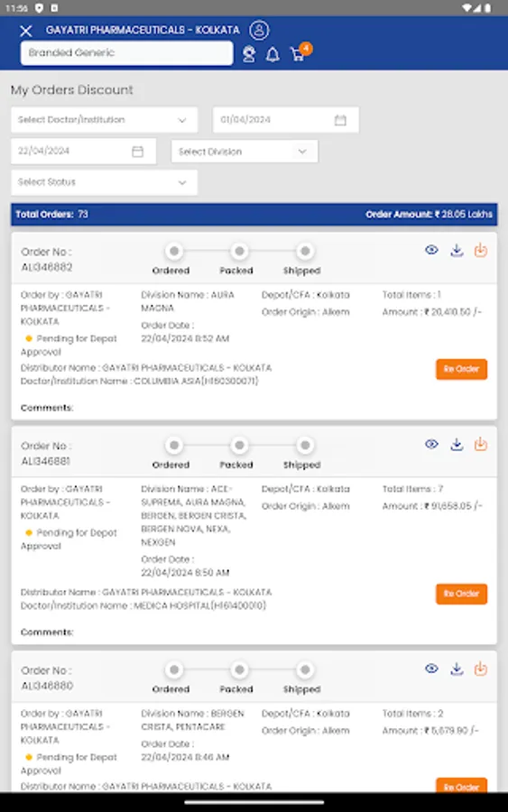Image resolution: width=508 pixels, height=812 pixels.
Task: Re Order the MEDICA HOSPITAL order
Action: click(461, 594)
